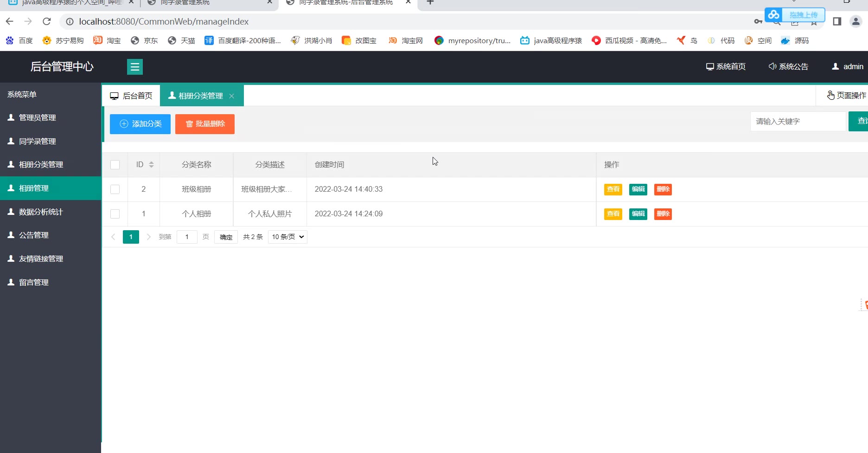Viewport: 868px width, 453px height.
Task: Open the 京东 bookmark
Action: (144, 41)
